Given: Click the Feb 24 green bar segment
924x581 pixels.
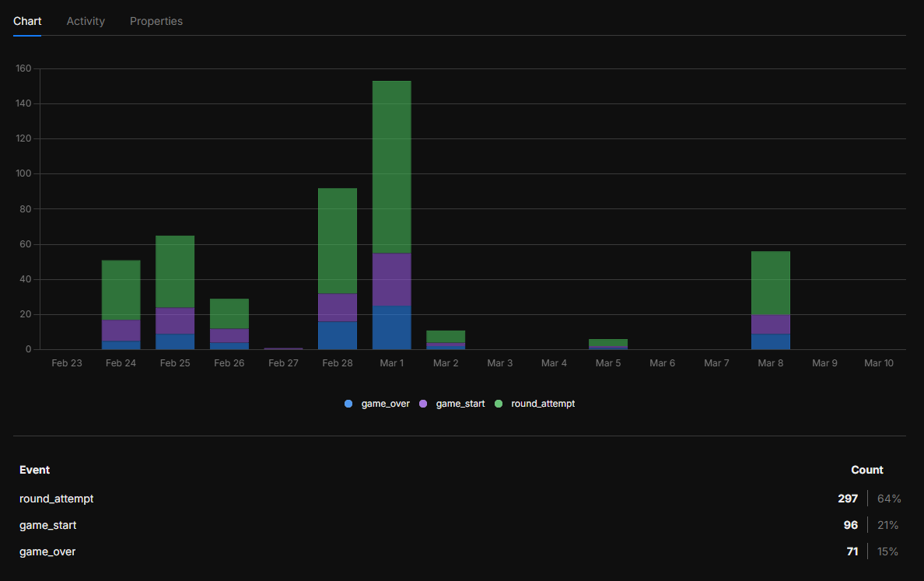Looking at the screenshot, I should (x=121, y=290).
